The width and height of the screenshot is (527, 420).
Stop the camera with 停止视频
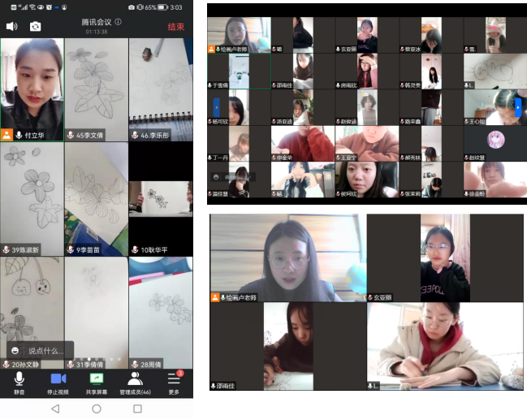(58, 383)
